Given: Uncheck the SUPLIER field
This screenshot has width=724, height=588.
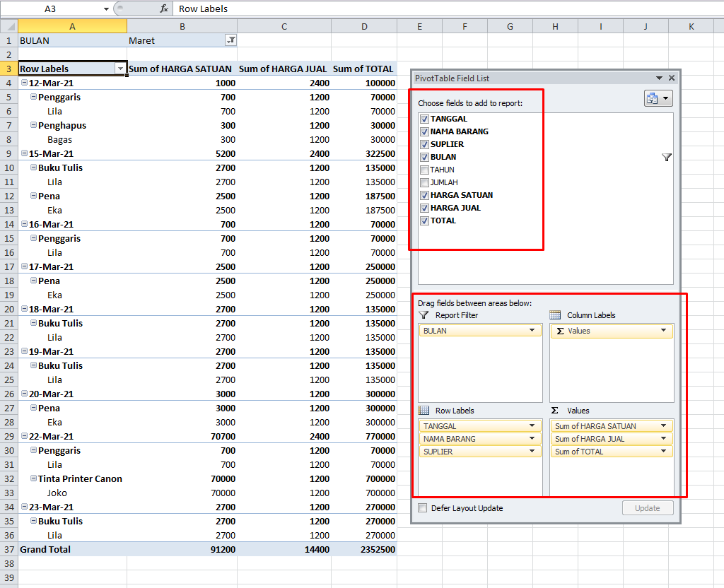Looking at the screenshot, I should point(424,144).
